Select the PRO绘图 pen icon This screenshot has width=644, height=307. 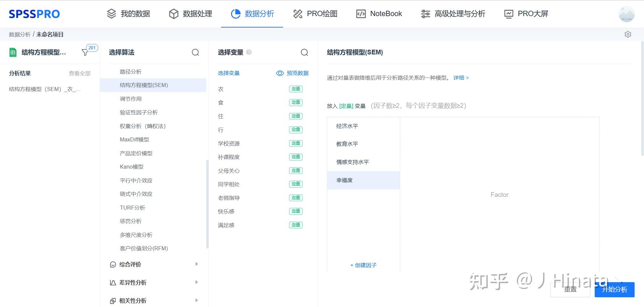297,14
